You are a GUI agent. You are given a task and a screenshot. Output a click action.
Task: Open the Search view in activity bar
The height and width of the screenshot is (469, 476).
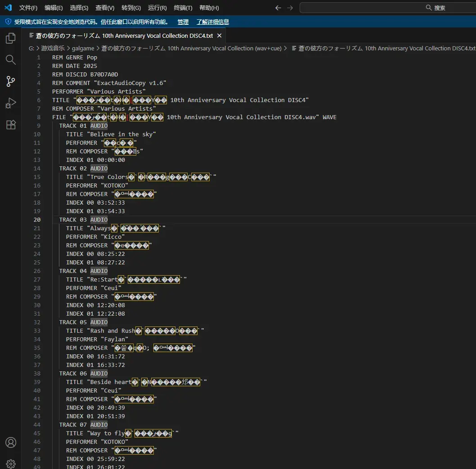click(11, 60)
